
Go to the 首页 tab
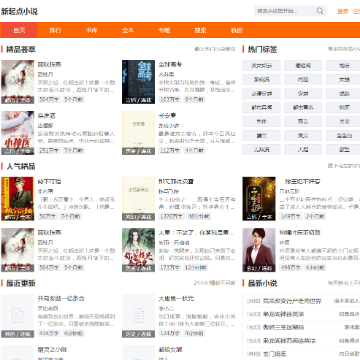(19, 30)
